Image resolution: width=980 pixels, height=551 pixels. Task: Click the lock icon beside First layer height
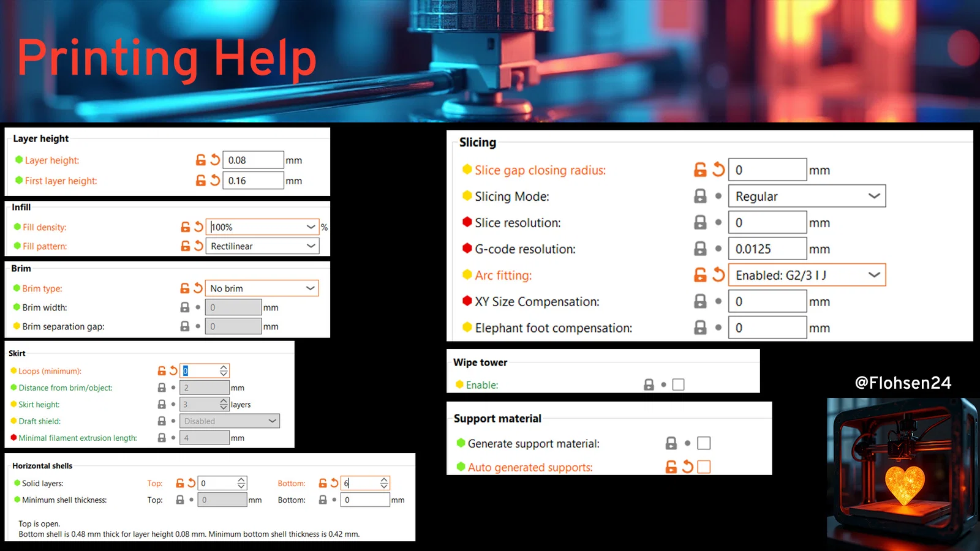pos(200,181)
